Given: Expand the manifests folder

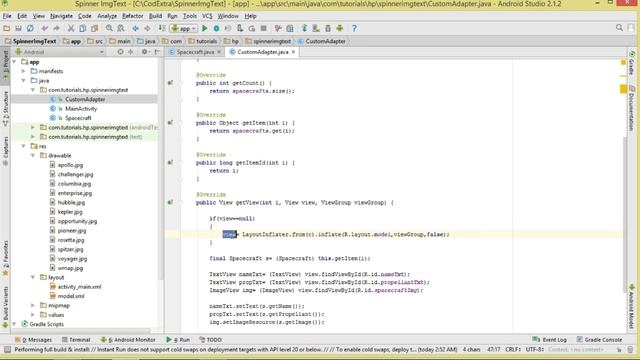Looking at the screenshot, I should click(x=24, y=71).
